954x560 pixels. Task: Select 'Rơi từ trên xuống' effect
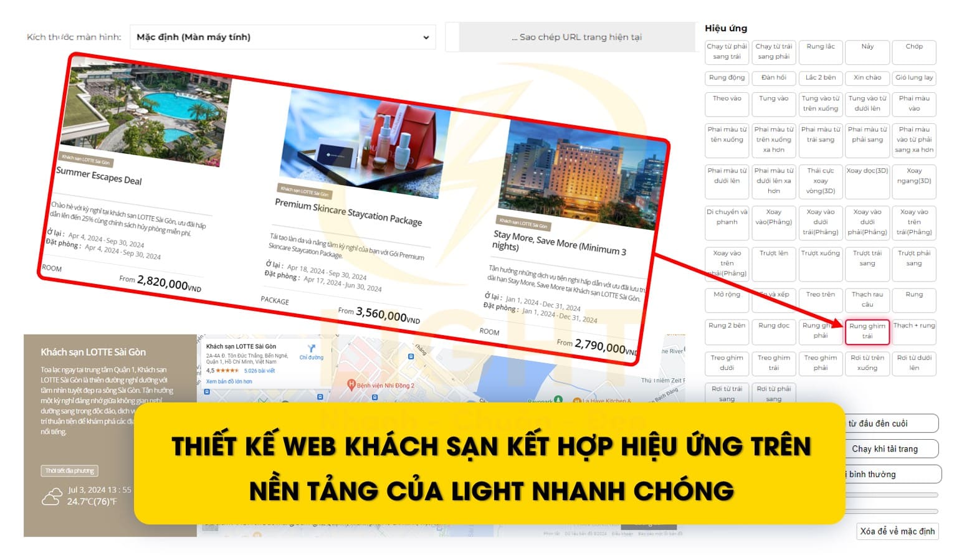(867, 363)
